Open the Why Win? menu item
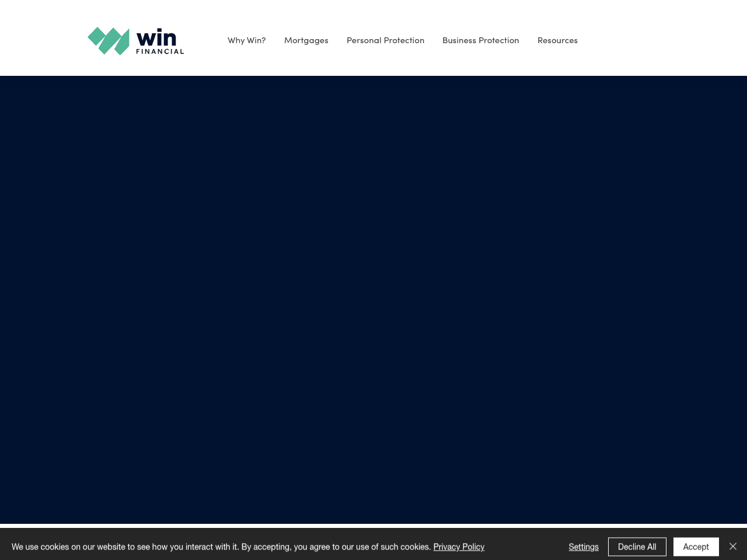This screenshot has width=747, height=560. (x=246, y=40)
